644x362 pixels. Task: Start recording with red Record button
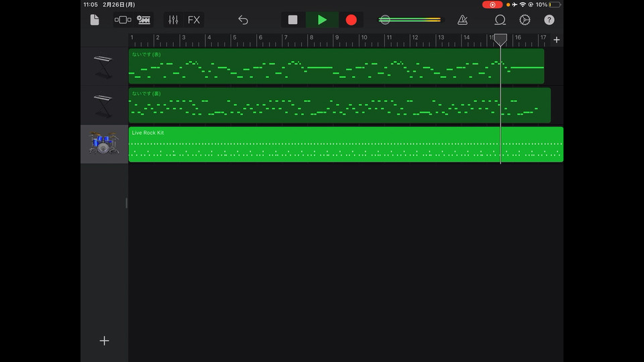pos(351,19)
